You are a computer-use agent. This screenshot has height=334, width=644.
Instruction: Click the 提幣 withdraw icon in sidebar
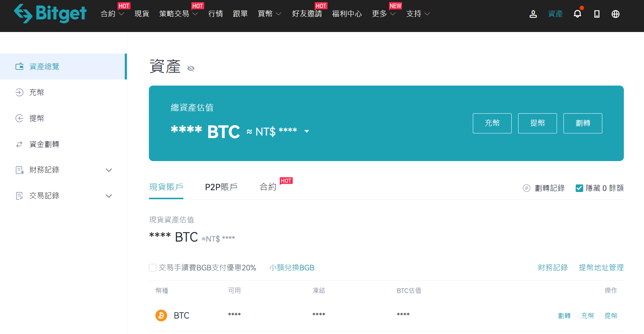19,118
